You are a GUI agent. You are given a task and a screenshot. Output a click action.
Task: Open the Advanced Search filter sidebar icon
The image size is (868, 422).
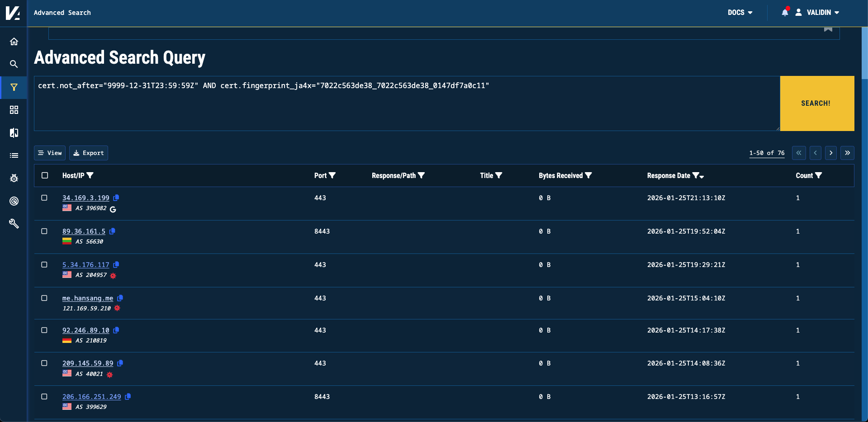point(14,87)
